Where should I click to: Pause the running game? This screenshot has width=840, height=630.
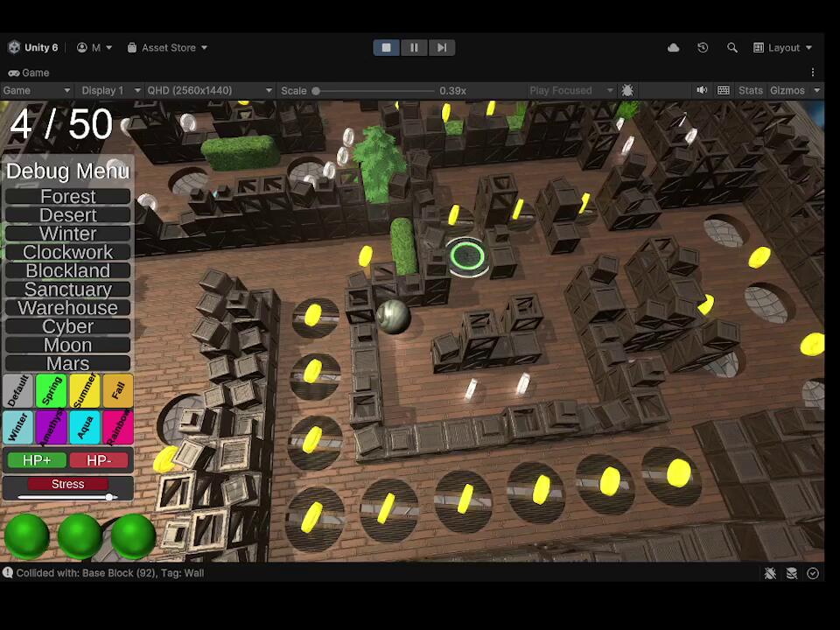(x=414, y=47)
